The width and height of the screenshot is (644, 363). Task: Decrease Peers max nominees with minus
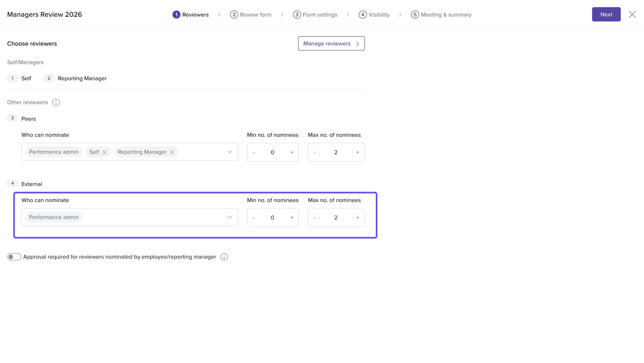[314, 152]
